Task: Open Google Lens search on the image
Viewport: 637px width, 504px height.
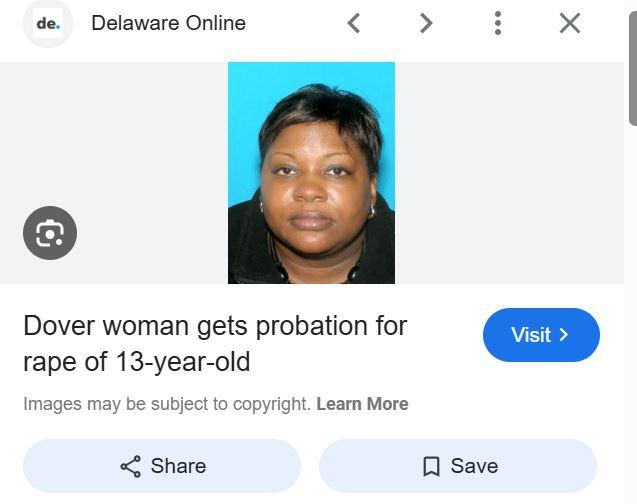Action: (50, 233)
